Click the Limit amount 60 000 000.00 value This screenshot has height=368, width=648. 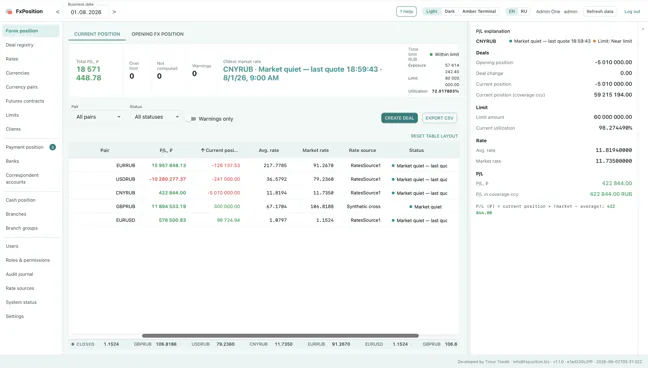(613, 117)
